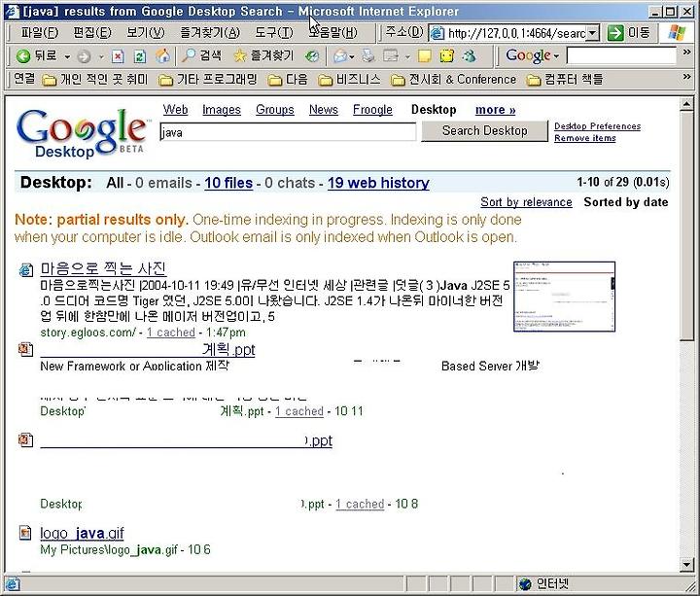Open the Google toolbar logo dropdown
The height and width of the screenshot is (596, 700).
tap(532, 55)
